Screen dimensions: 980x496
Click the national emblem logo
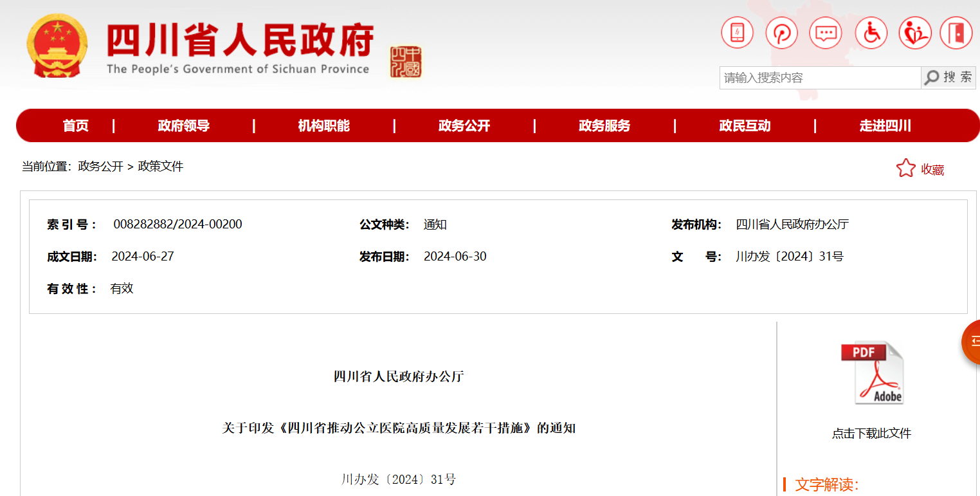point(57,46)
